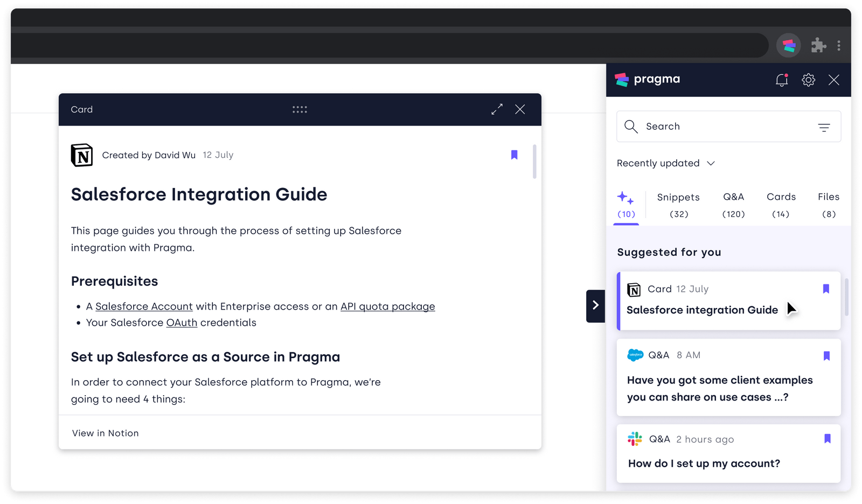
Task: Follow the Salesforce Account link
Action: click(x=144, y=306)
